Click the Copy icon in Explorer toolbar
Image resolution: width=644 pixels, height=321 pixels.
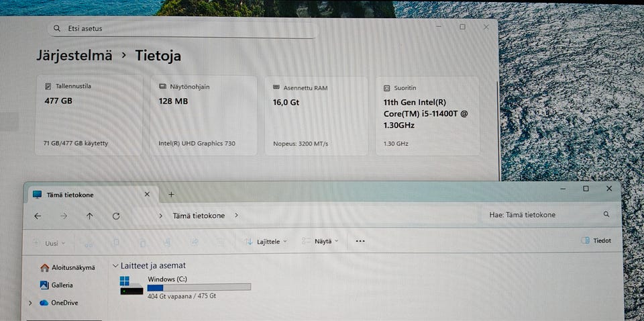[116, 243]
